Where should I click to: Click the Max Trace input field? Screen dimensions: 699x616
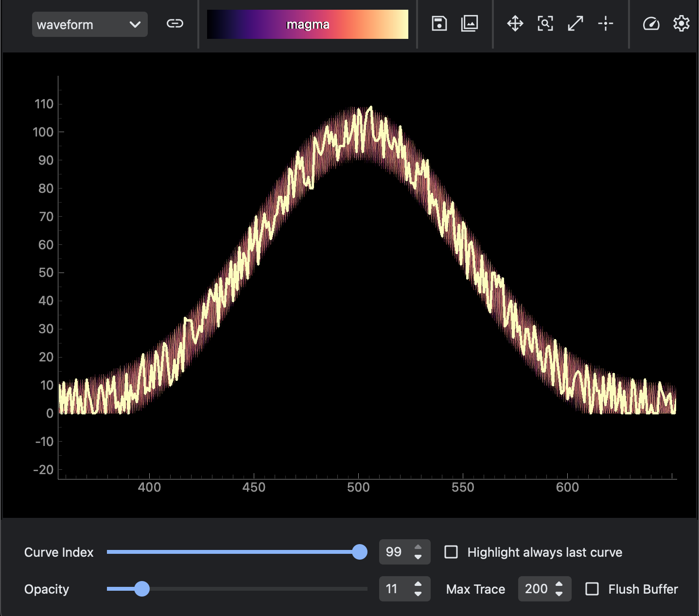click(x=536, y=589)
